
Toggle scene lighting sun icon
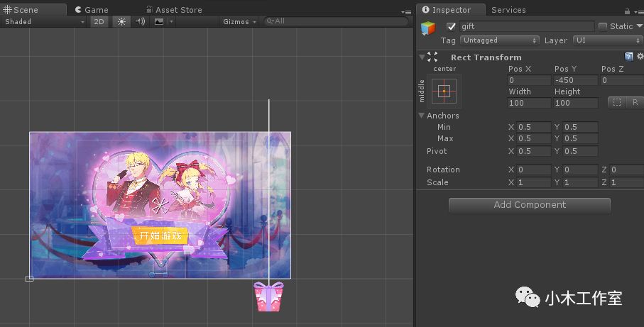[x=121, y=21]
